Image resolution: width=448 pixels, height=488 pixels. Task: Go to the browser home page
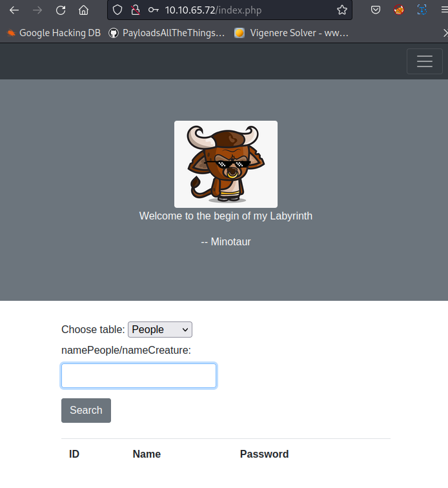tap(83, 10)
